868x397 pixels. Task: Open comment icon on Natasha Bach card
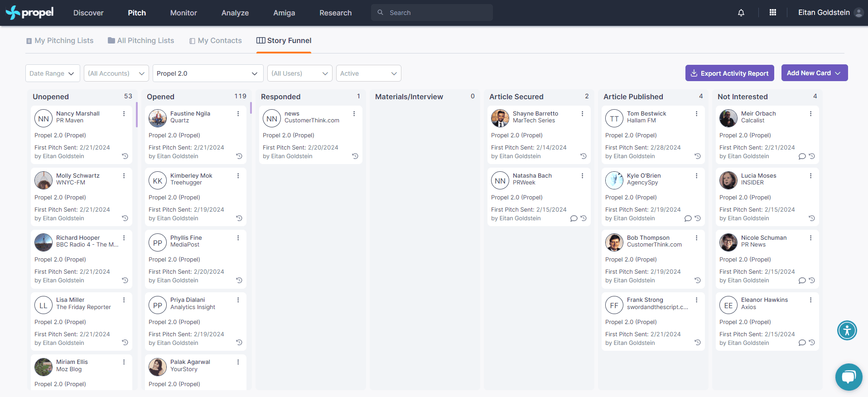tap(574, 218)
